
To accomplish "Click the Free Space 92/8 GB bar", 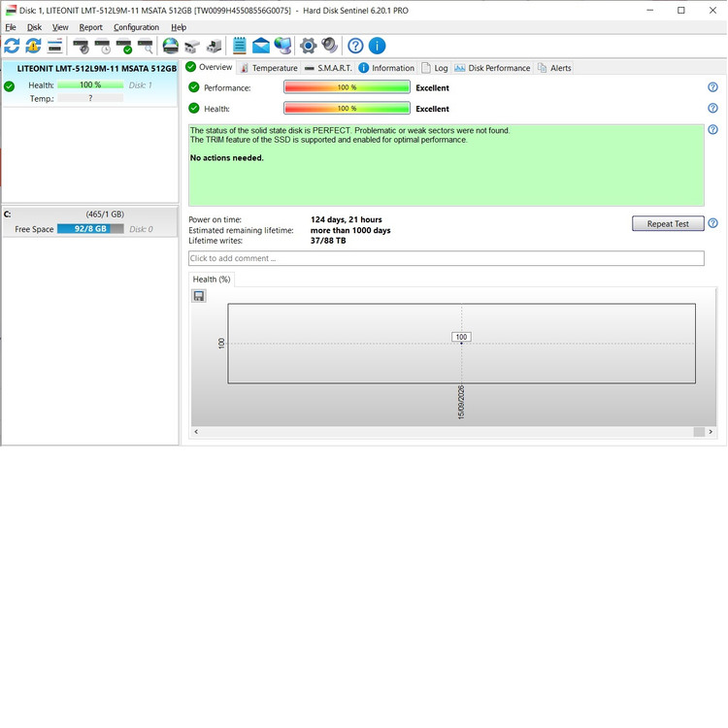I will pyautogui.click(x=90, y=229).
